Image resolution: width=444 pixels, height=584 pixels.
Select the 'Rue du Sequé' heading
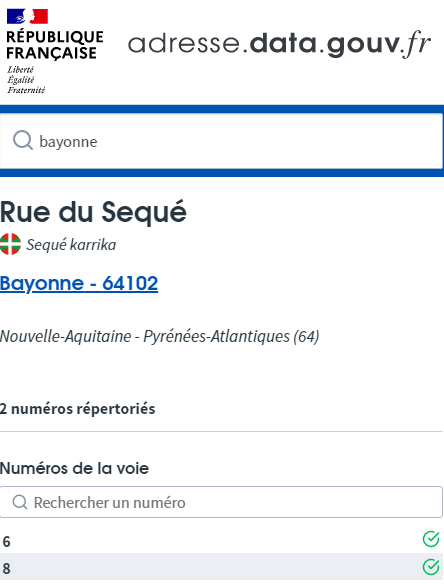tap(93, 212)
